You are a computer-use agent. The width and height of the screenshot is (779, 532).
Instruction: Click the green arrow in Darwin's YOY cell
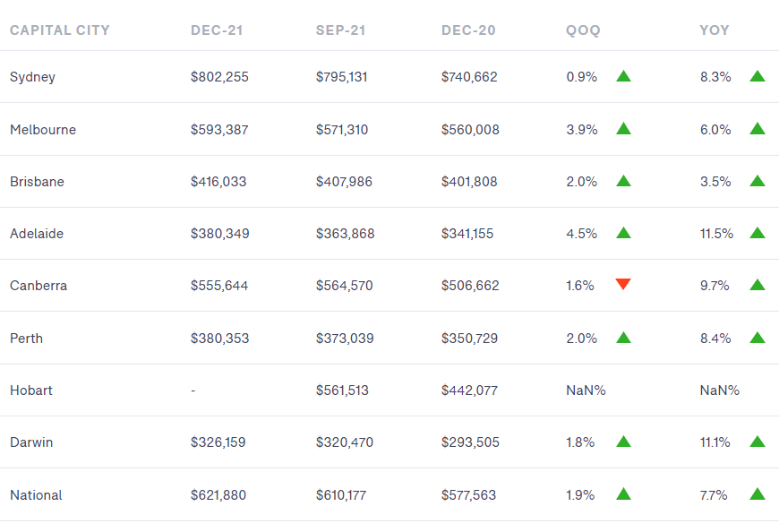coord(758,442)
